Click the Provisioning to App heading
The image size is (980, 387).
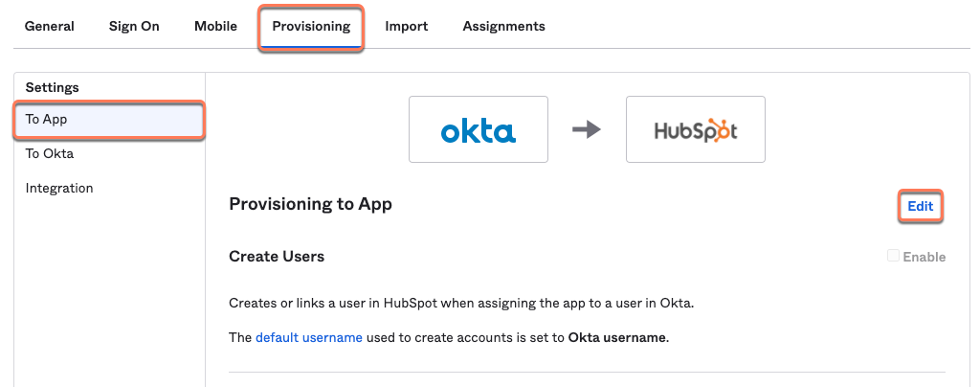(x=310, y=204)
